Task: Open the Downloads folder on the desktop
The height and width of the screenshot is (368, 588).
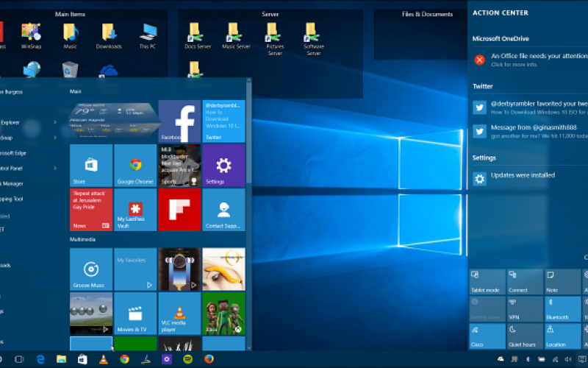Action: [x=109, y=35]
